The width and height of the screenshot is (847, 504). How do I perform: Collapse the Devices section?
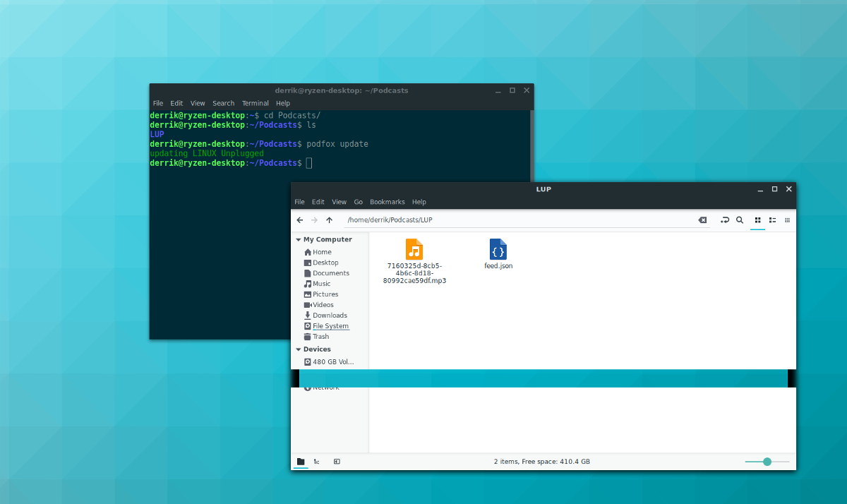pyautogui.click(x=298, y=349)
